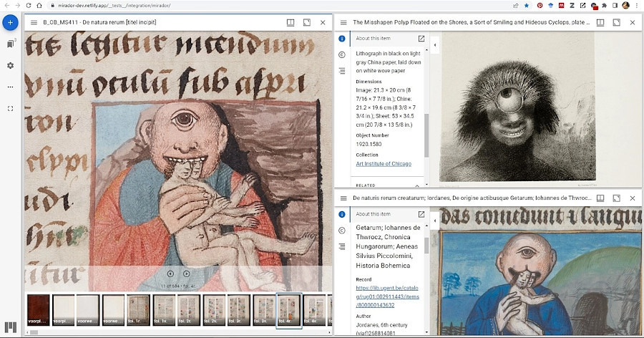Open the browser profile avatar
Image resolution: width=644 pixels, height=338 pixels.
tap(625, 5)
